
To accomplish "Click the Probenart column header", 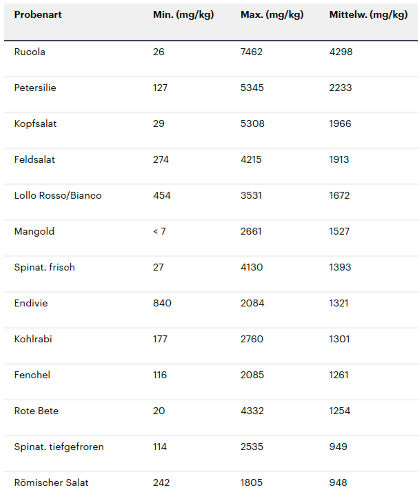I will [38, 15].
